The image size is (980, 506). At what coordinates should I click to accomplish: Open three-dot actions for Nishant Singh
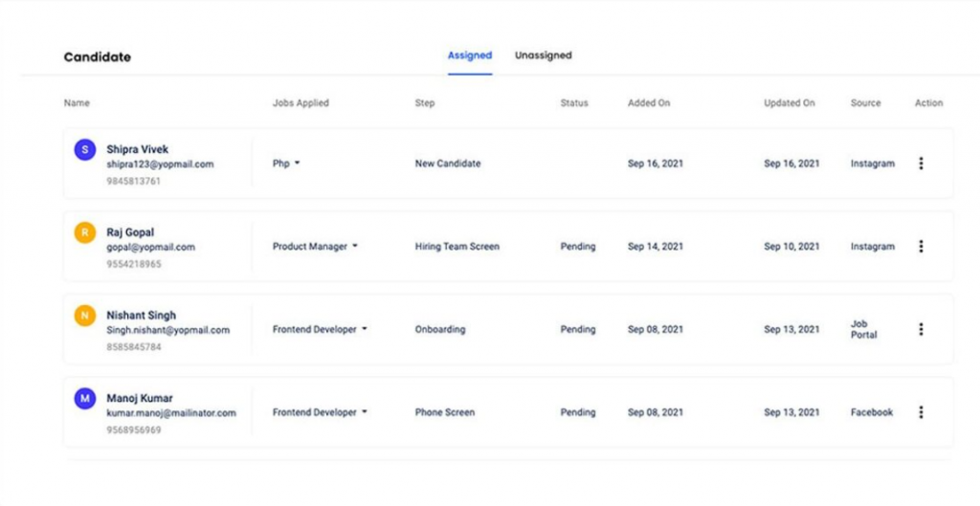[921, 329]
